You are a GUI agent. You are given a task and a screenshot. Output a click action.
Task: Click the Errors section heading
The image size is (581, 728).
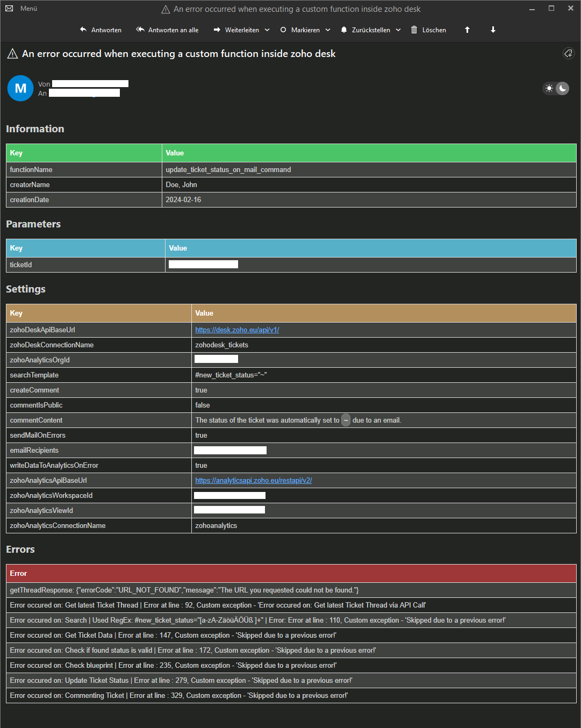pos(20,549)
